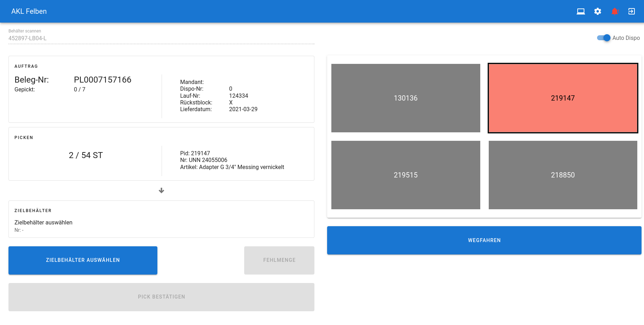
Task: Click the Behälter scannen input field
Action: [x=161, y=38]
